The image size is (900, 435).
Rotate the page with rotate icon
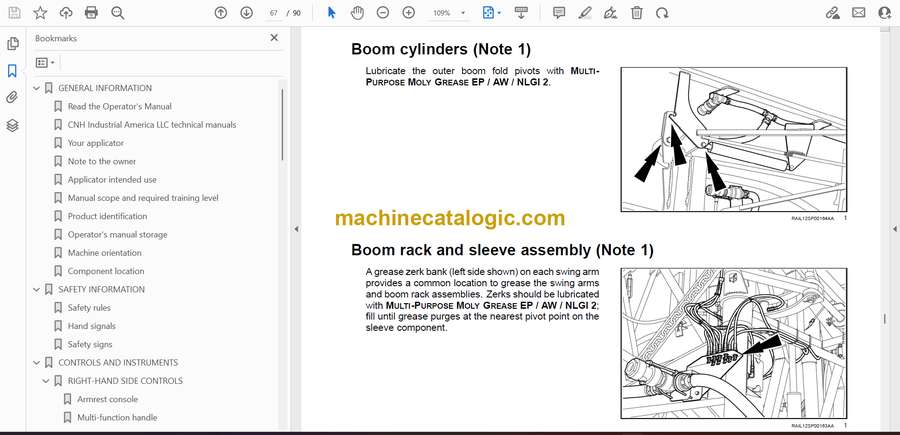(x=662, y=13)
